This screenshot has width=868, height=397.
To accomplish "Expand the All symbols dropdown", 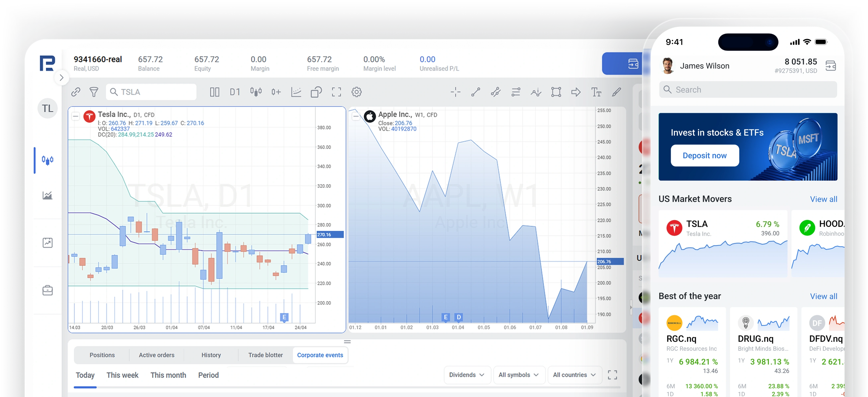I will (x=519, y=375).
